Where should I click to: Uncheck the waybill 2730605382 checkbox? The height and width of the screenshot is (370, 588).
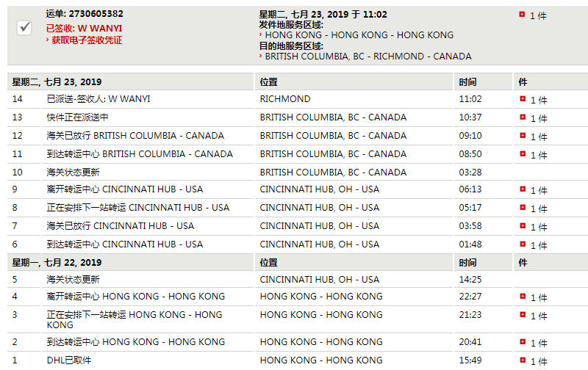[24, 27]
